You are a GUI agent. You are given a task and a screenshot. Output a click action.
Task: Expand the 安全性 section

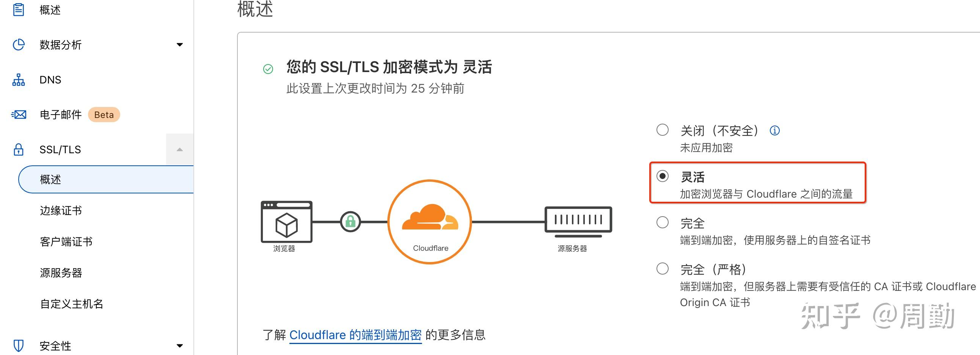tap(180, 346)
